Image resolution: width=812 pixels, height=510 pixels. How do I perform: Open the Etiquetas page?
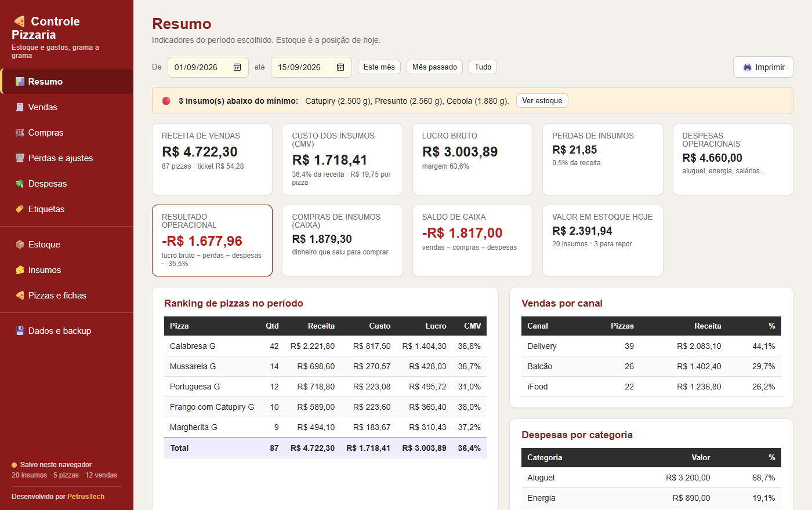tap(67, 209)
